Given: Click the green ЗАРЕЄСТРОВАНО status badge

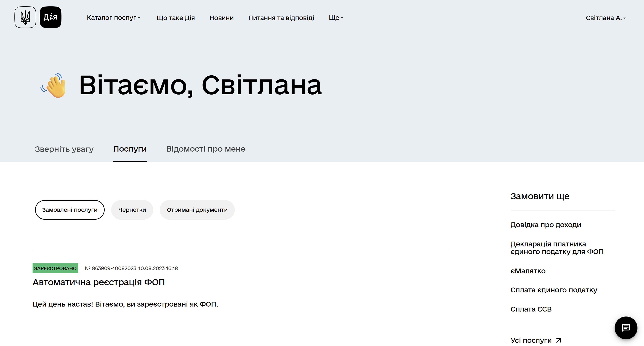Looking at the screenshot, I should pos(55,268).
